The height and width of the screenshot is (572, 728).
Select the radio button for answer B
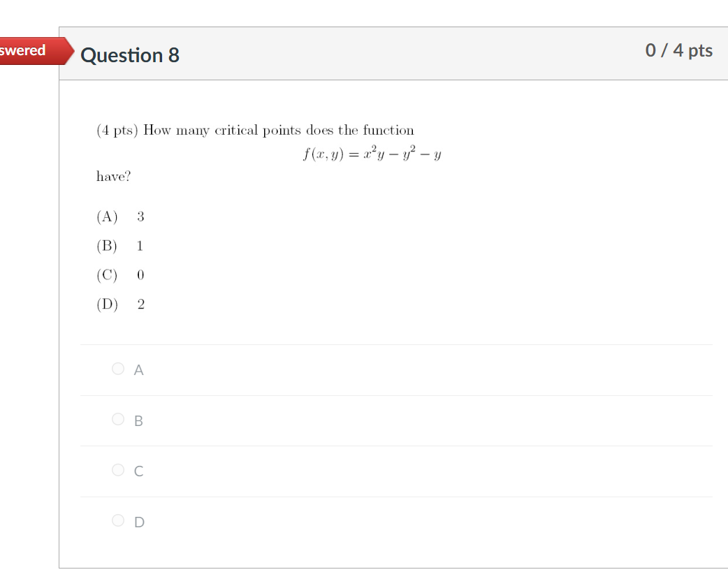tap(118, 420)
